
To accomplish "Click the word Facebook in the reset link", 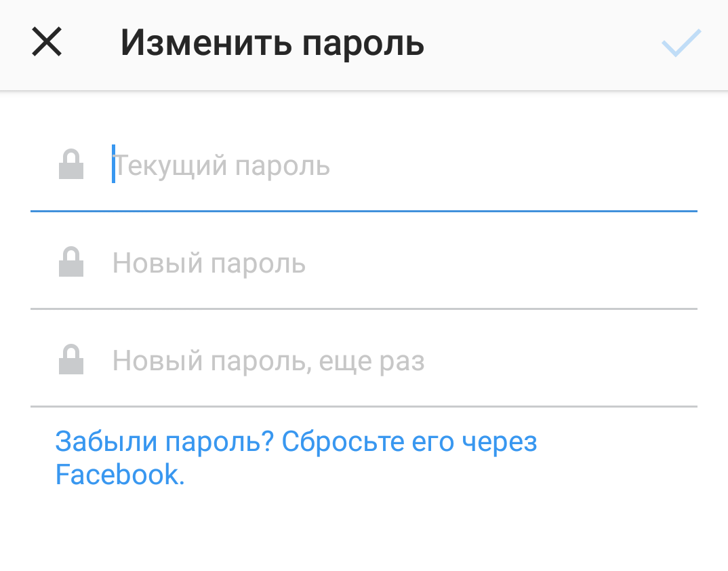I will 119,475.
